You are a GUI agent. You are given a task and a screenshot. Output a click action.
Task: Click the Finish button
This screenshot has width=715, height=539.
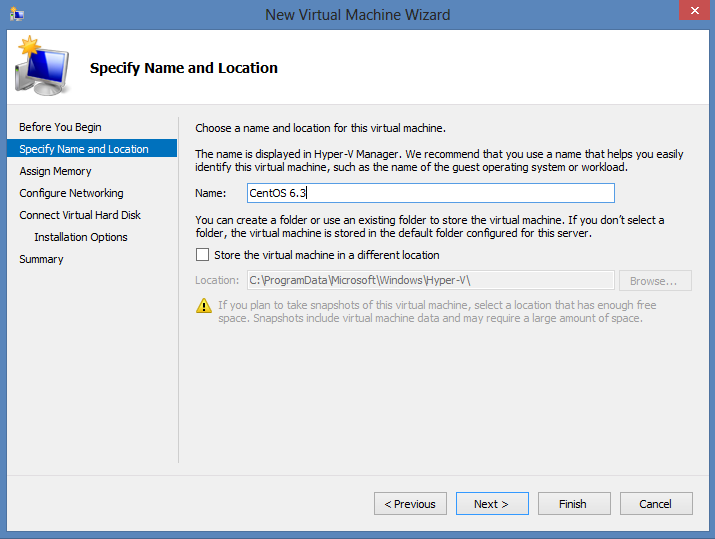pos(574,504)
